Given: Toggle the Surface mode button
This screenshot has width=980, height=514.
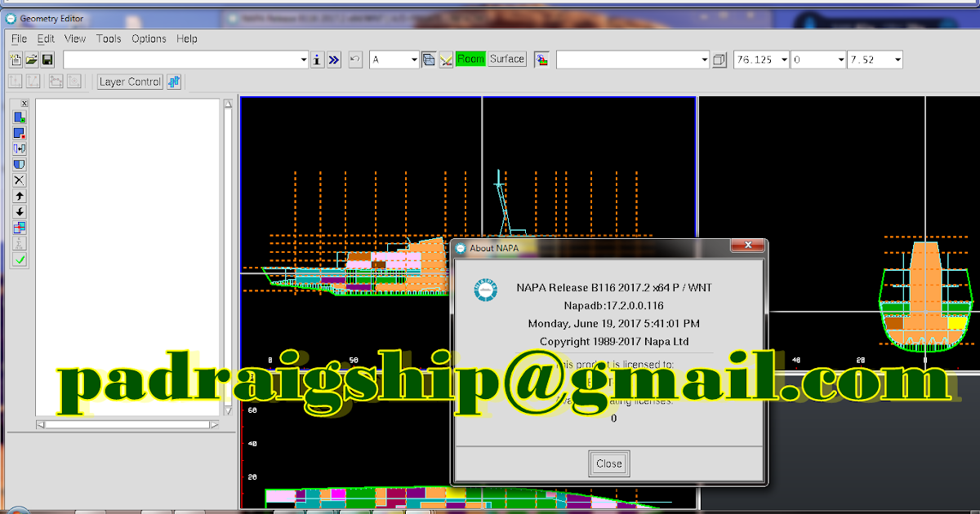Looking at the screenshot, I should pyautogui.click(x=507, y=60).
